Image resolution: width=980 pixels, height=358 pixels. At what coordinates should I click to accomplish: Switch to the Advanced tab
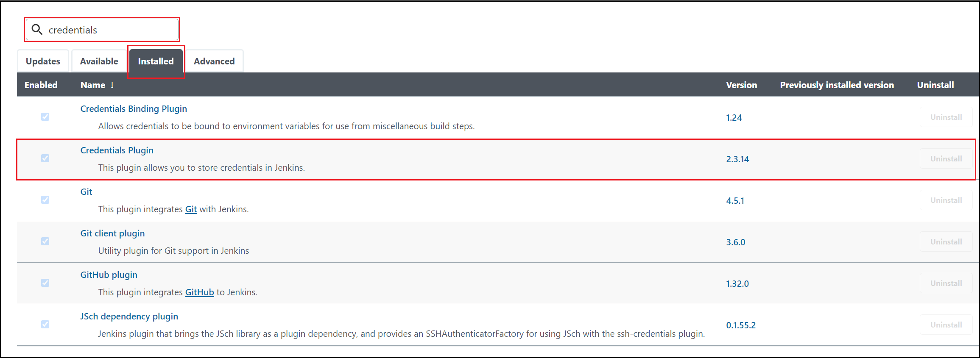coord(215,61)
